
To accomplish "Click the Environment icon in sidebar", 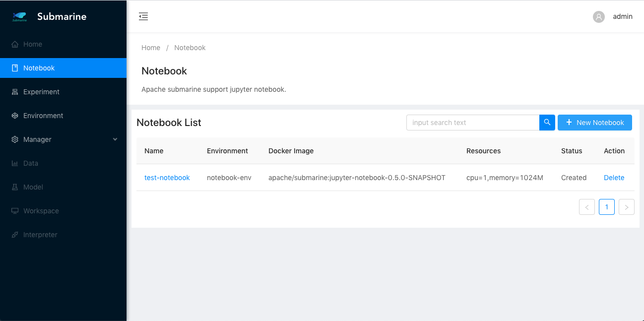I will [x=15, y=116].
